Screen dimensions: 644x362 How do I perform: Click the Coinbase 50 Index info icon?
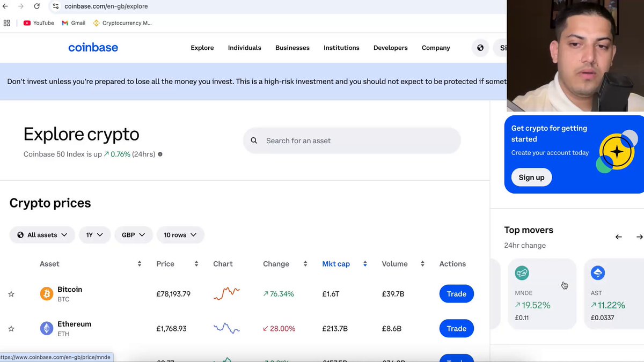(160, 154)
